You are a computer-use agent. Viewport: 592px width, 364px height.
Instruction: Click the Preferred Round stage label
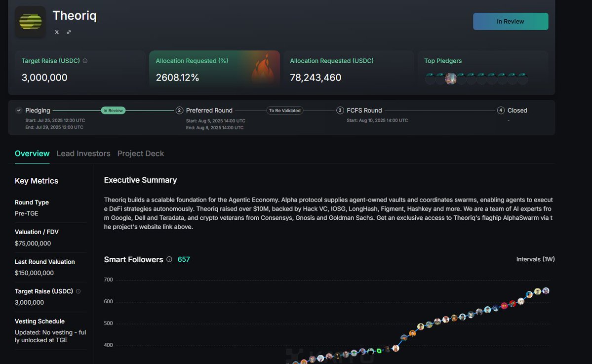[209, 110]
